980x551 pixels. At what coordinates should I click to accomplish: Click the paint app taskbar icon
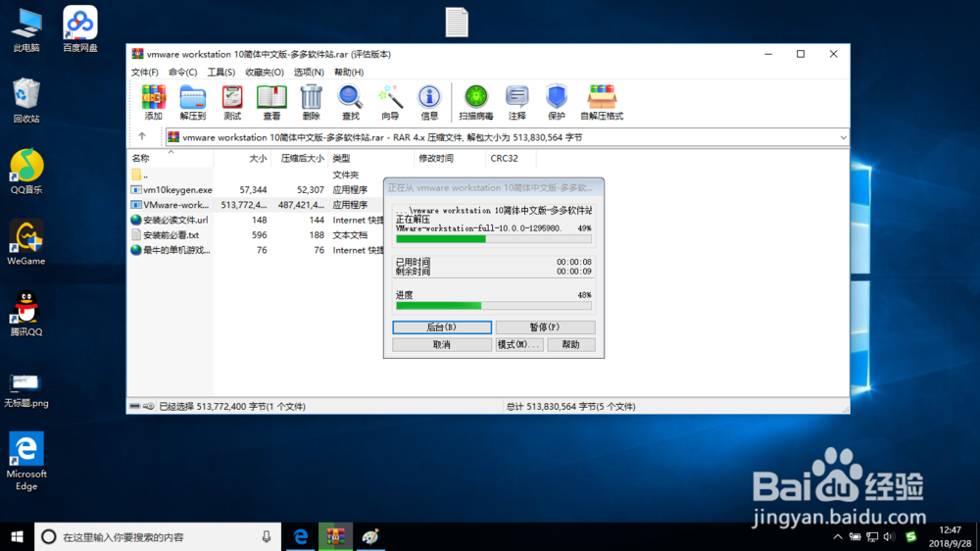click(x=370, y=536)
